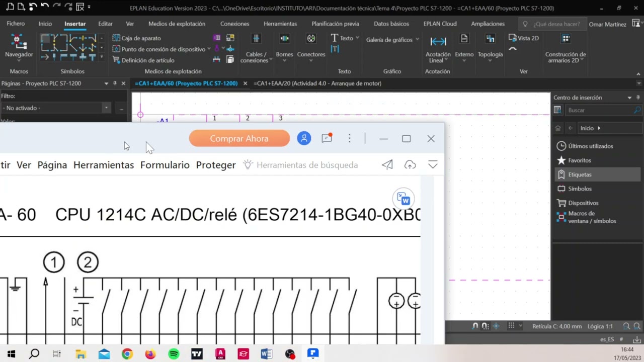Open Centro de inserción panel dropdown arrow

629,98
